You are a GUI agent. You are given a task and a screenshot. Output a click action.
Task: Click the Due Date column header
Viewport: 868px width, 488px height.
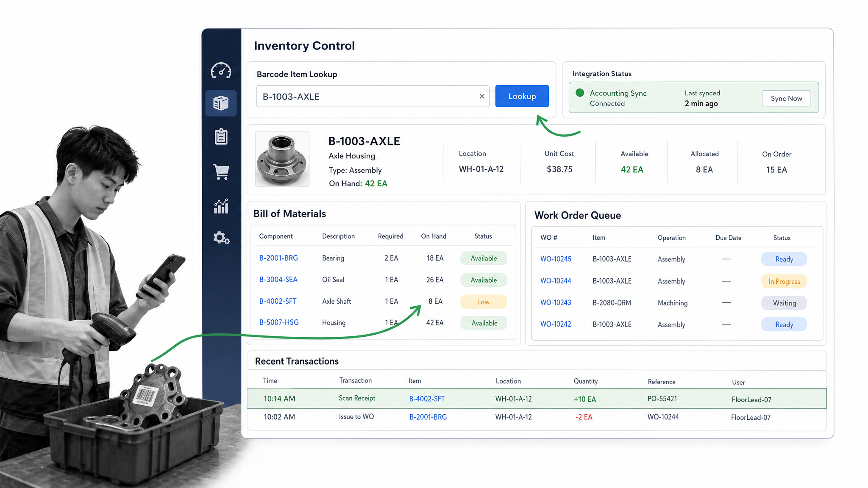728,238
